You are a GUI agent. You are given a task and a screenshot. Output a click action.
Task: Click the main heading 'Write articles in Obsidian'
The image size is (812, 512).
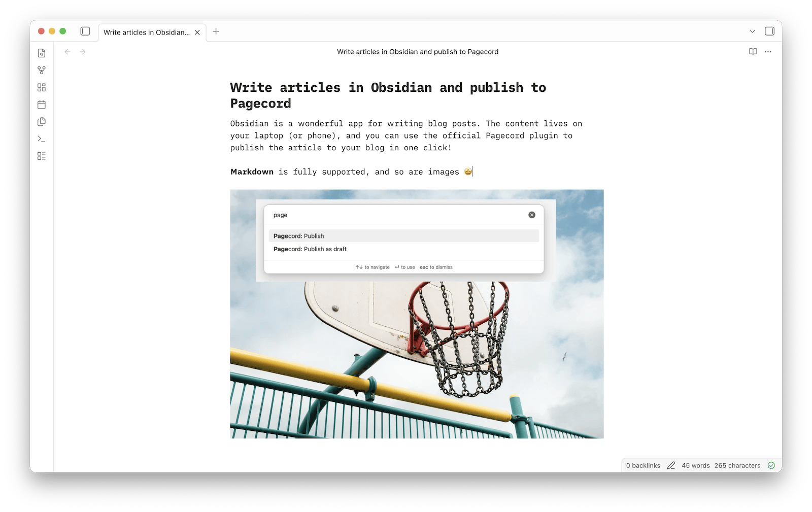click(x=388, y=95)
